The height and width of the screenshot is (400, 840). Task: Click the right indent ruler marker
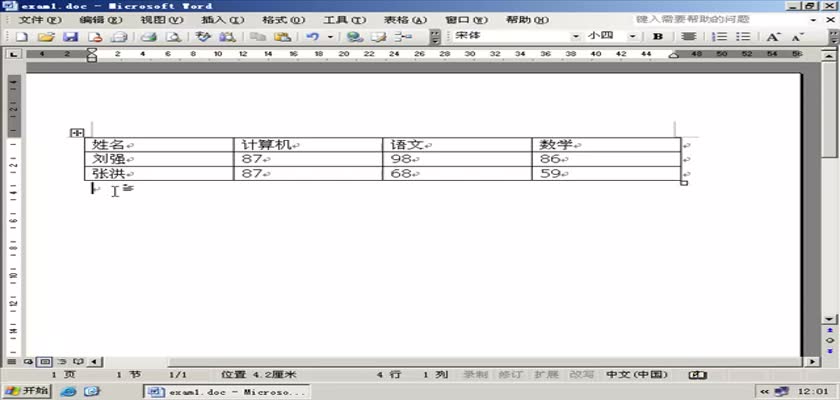click(x=674, y=55)
